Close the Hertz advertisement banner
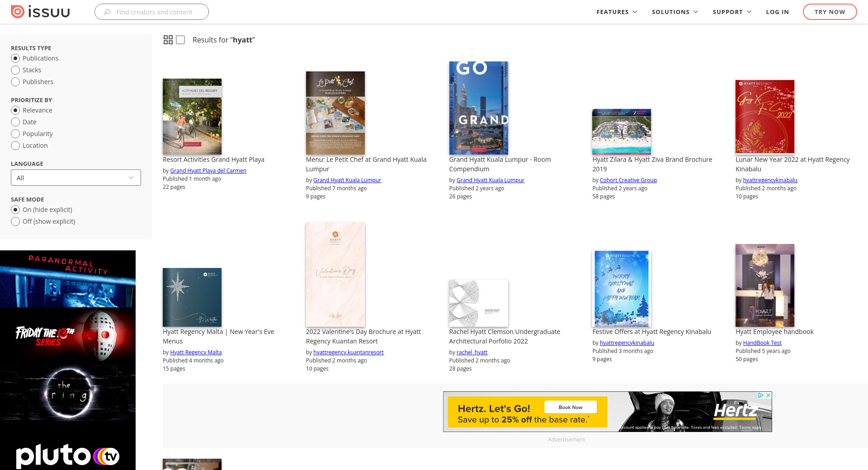 (x=768, y=395)
